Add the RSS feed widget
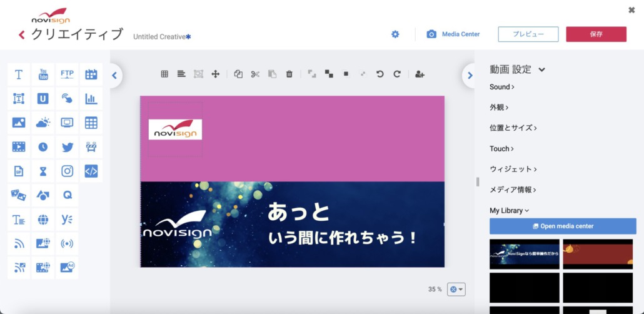This screenshot has height=314, width=644. [x=19, y=244]
